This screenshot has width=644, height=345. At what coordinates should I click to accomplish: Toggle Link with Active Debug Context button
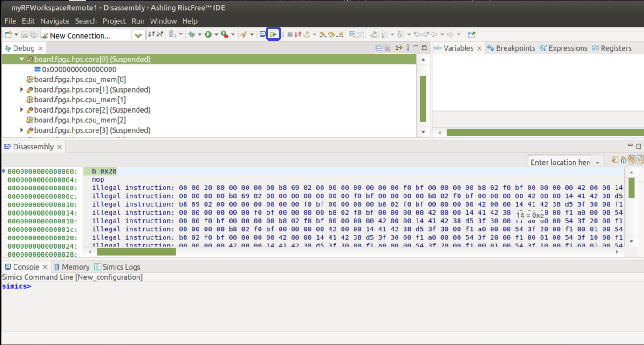tap(631, 160)
